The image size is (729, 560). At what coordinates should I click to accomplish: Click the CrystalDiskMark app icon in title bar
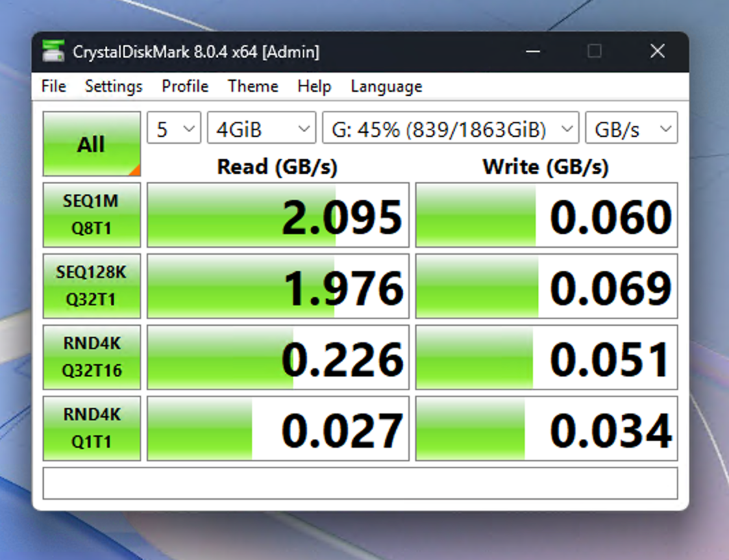tap(53, 51)
